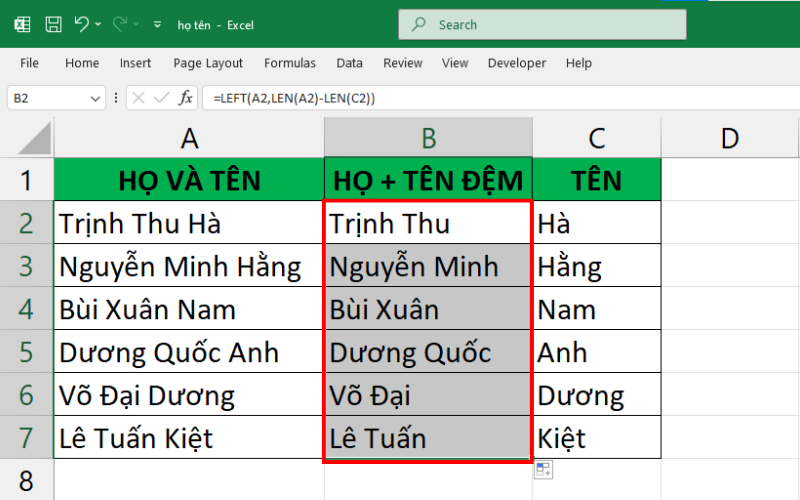The width and height of the screenshot is (800, 500).
Task: Open the undo history dropdown arrow
Action: pos(98,24)
